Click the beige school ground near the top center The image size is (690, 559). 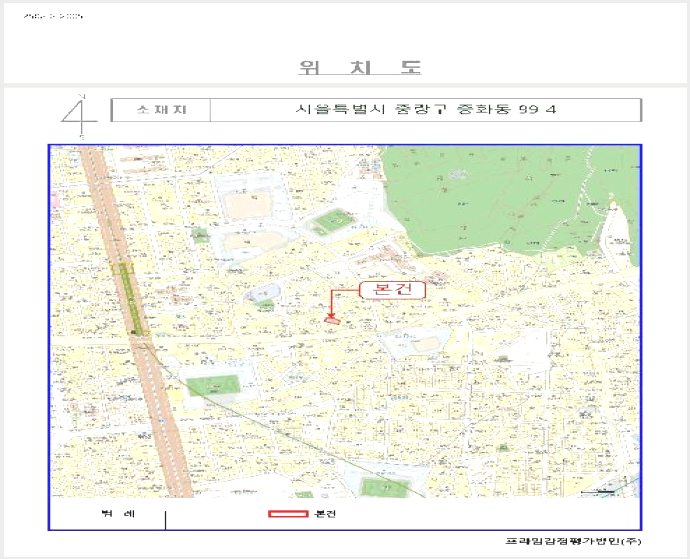pyautogui.click(x=248, y=205)
